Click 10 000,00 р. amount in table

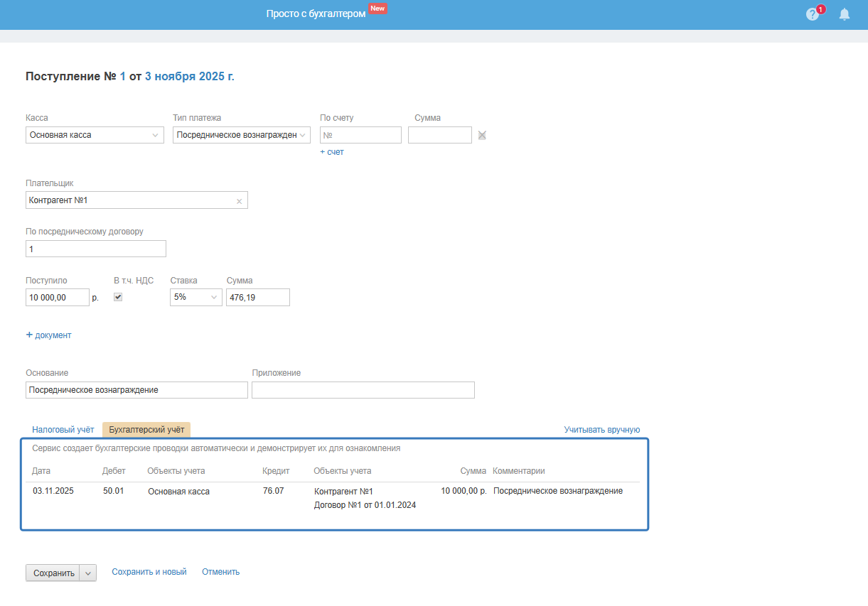click(x=464, y=491)
